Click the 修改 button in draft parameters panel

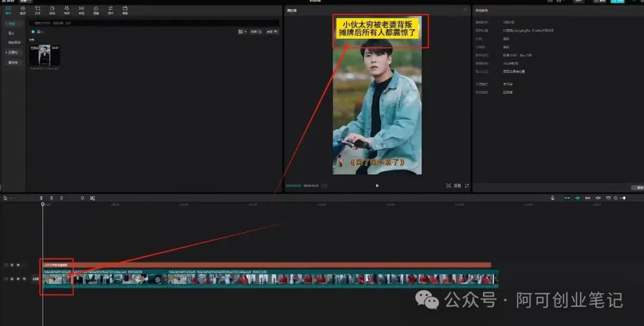tap(639, 187)
